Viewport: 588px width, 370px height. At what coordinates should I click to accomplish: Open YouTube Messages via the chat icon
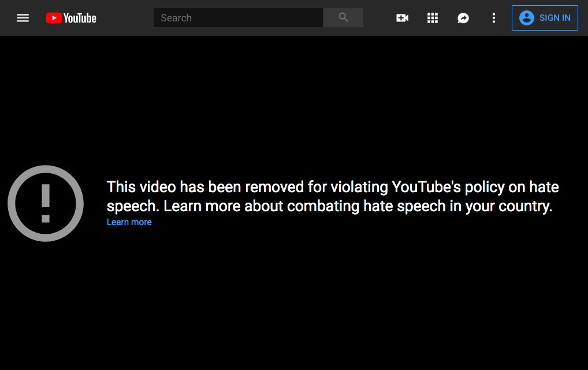click(x=463, y=18)
